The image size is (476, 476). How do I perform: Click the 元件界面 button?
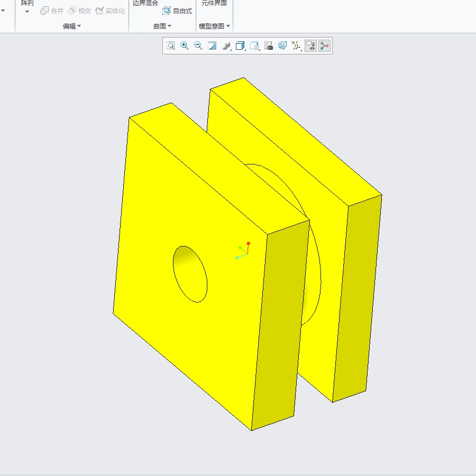tap(214, 3)
